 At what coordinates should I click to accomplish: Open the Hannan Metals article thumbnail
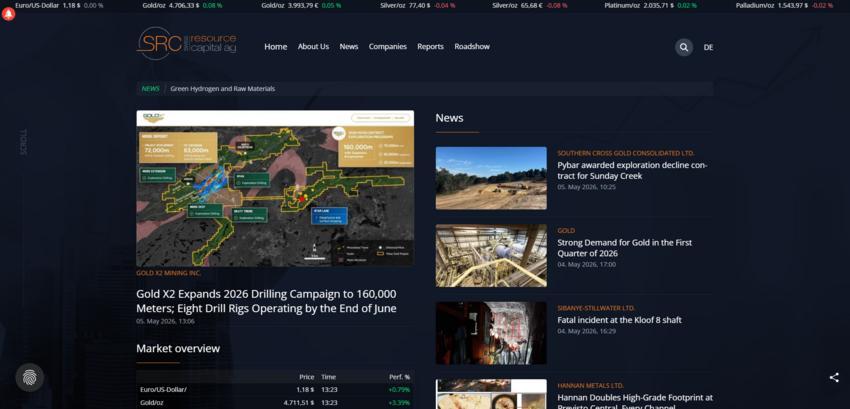click(491, 394)
